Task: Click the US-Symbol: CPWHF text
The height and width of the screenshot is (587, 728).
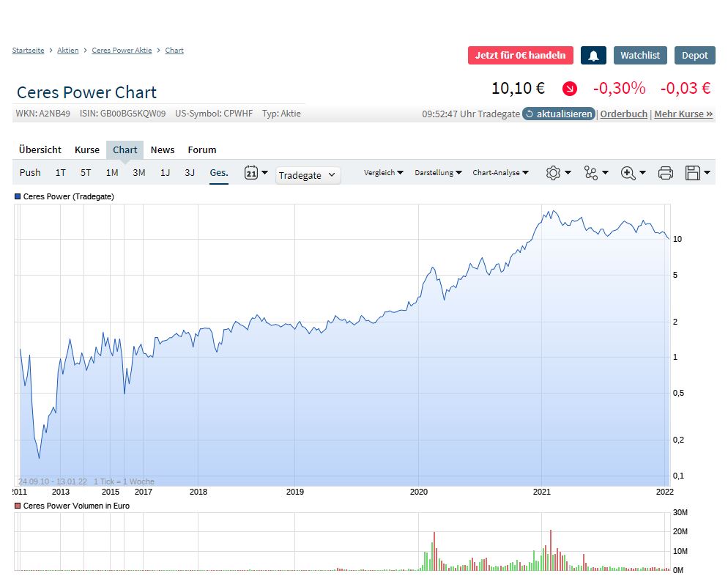Action: 214,114
